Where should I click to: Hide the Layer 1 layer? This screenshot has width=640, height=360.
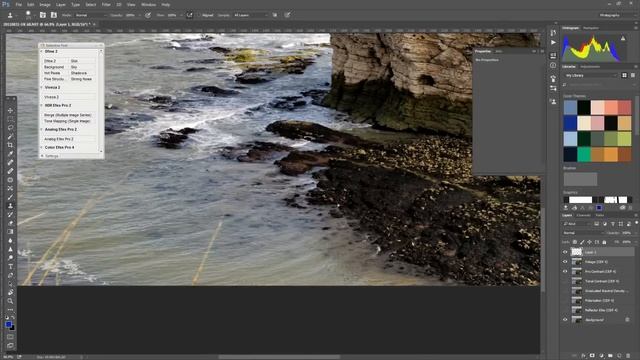[565, 252]
